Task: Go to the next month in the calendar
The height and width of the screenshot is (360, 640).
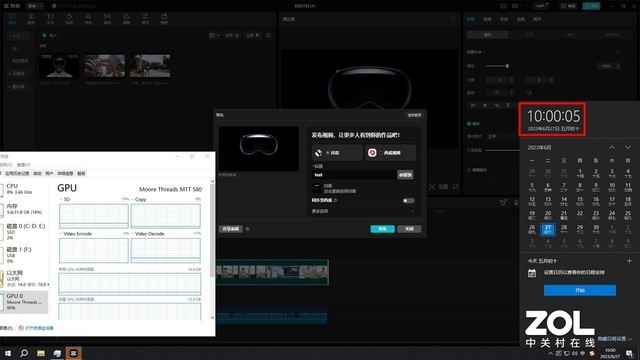Action: [x=628, y=147]
